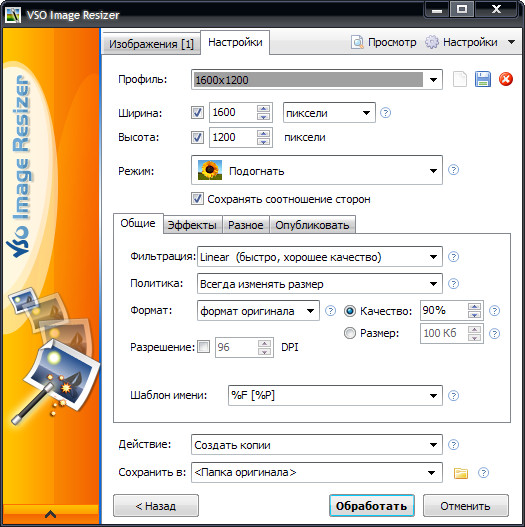Viewport: 525px width, 527px height.
Task: Click the Просмотр toolbar label
Action: pyautogui.click(x=392, y=42)
